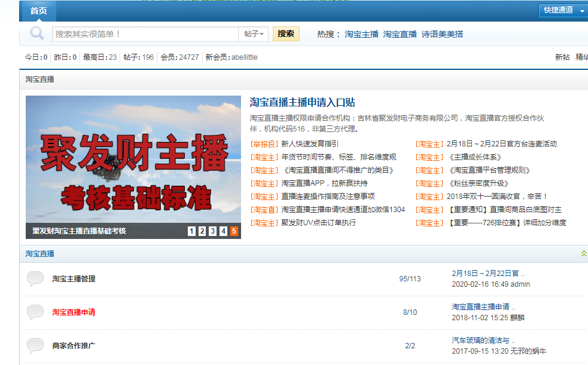The width and height of the screenshot is (588, 365).
Task: Open latest post 汽车玻璃的清洁与 ..
Action: pos(483,341)
